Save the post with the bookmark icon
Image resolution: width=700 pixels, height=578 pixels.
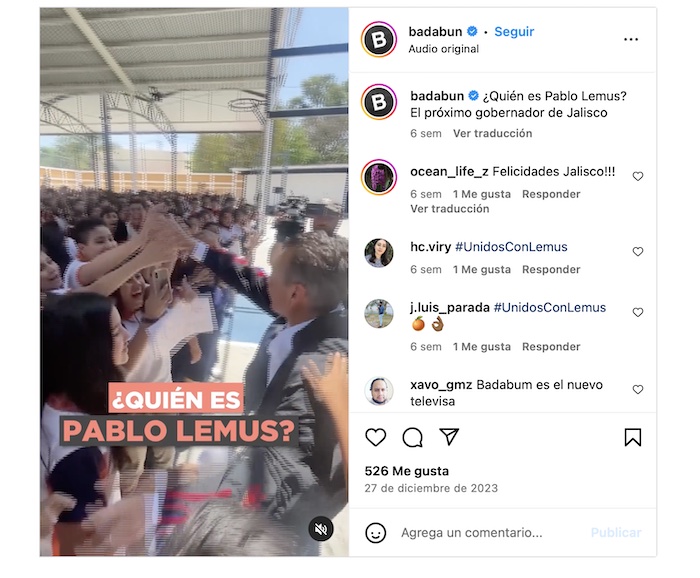pos(633,437)
